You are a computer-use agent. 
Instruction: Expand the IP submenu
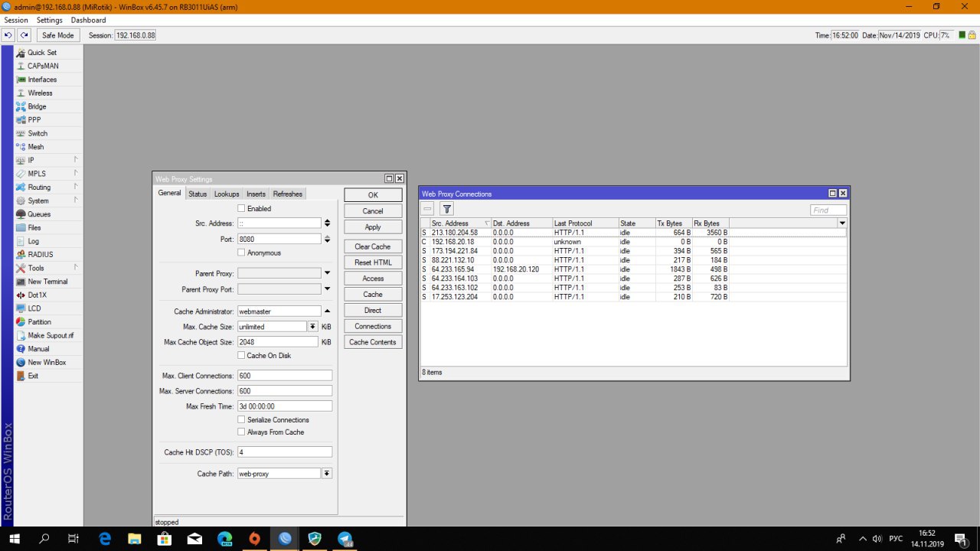pos(76,160)
